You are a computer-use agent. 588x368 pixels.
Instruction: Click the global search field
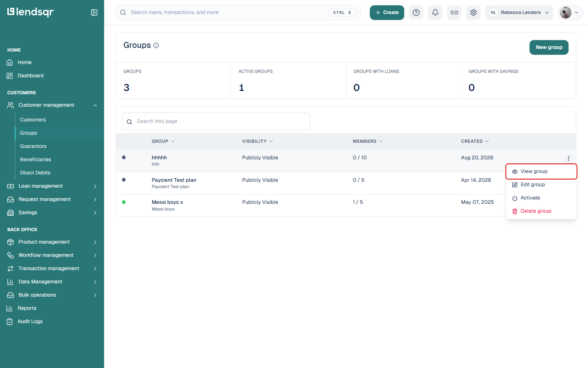tap(238, 13)
